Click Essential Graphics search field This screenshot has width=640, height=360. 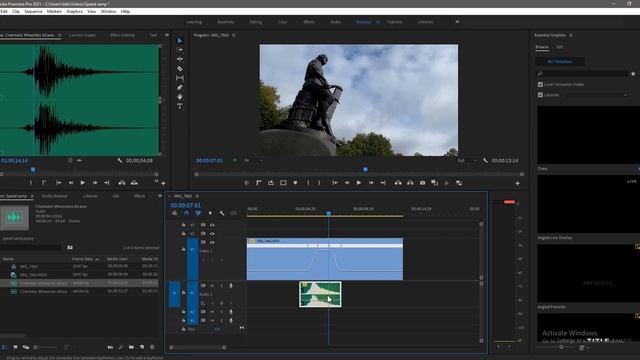[x=582, y=73]
